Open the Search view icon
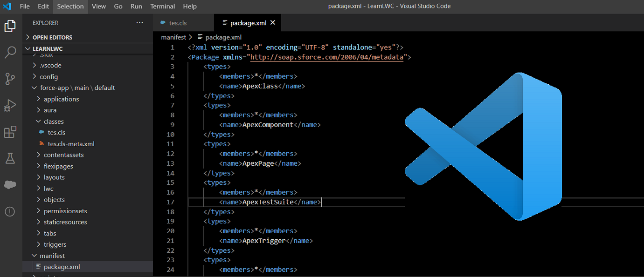 pos(10,52)
